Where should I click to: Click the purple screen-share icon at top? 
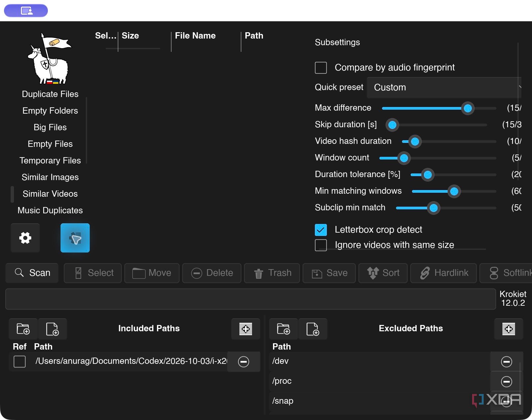(x=26, y=11)
